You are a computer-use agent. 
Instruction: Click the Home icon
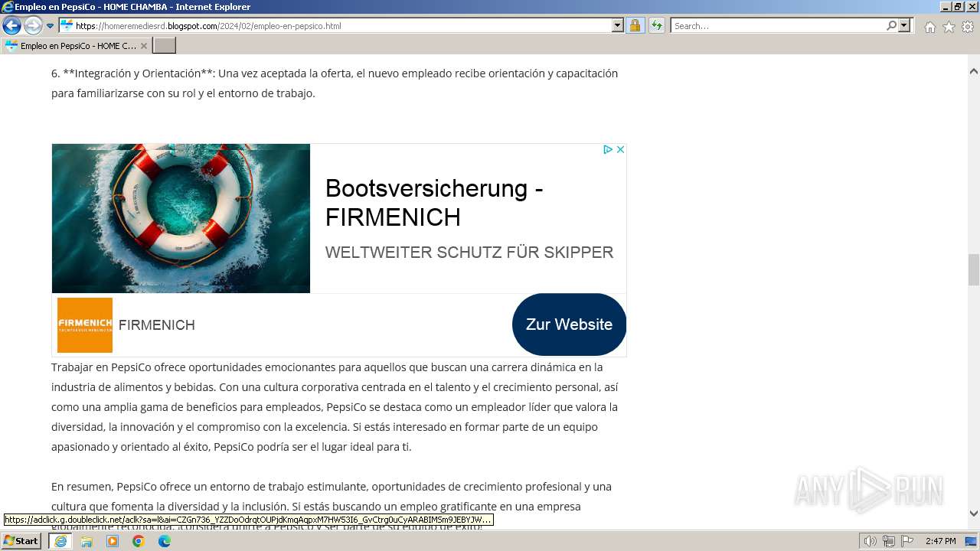[x=929, y=26]
